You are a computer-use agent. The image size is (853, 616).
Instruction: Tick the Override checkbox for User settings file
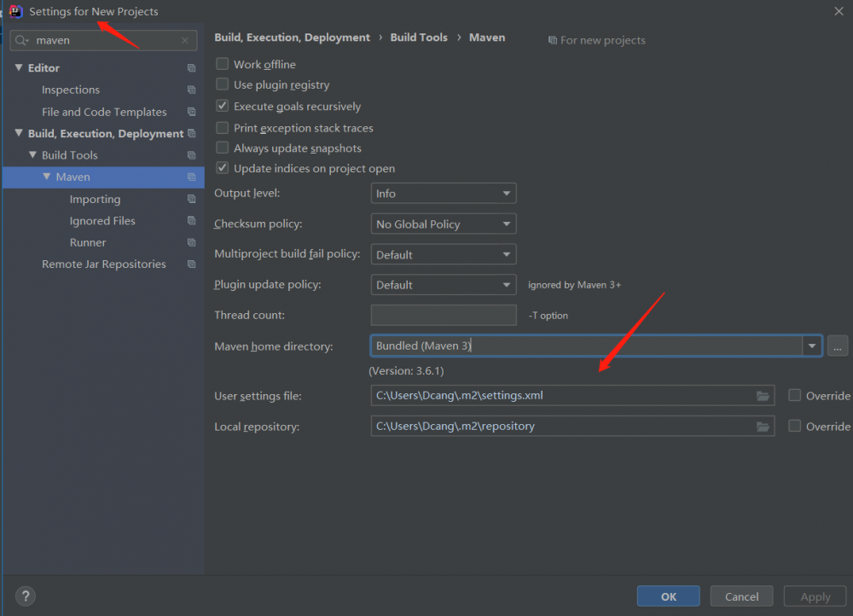click(795, 395)
